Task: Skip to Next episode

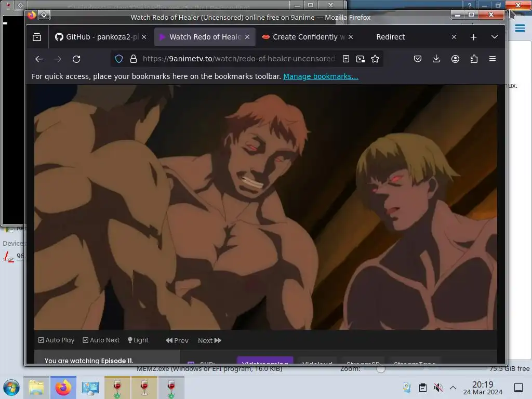Action: [x=210, y=340]
